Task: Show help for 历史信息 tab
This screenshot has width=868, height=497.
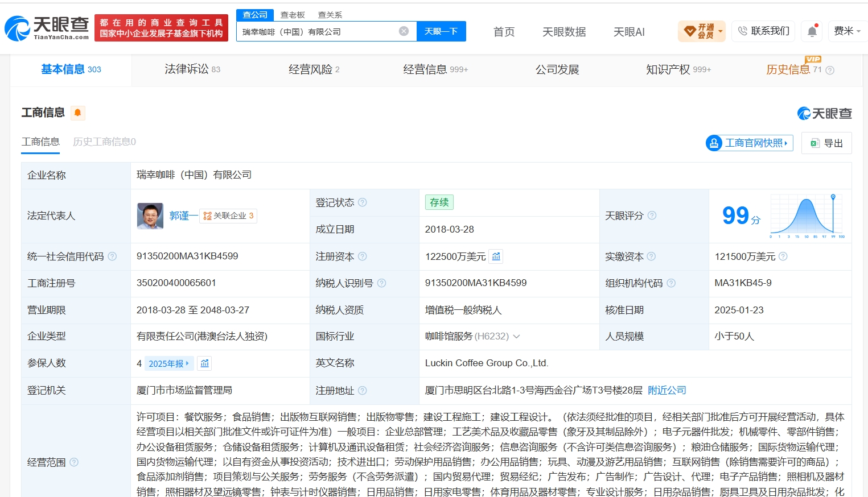Action: [830, 71]
